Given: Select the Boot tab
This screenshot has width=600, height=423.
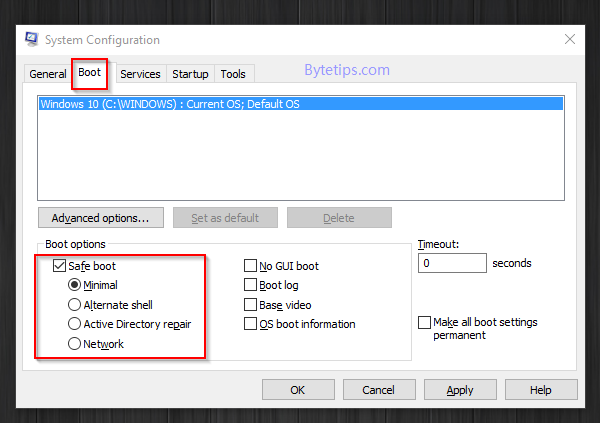Looking at the screenshot, I should 90,72.
